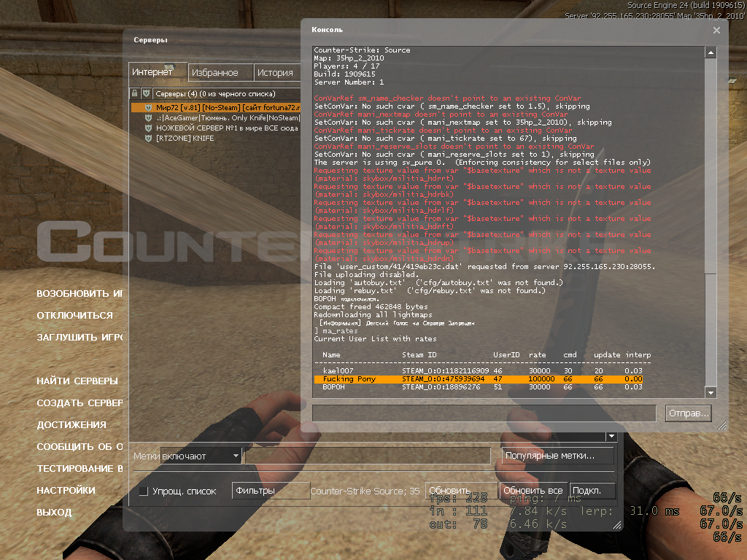Click shield icon on Мир72 server row
Viewport: 747px width, 560px height.
148,108
